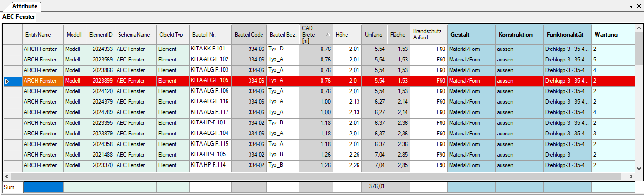Viewport: 644px width, 195px height.
Task: Select cell KITA-KK-F.101
Action: click(x=210, y=49)
